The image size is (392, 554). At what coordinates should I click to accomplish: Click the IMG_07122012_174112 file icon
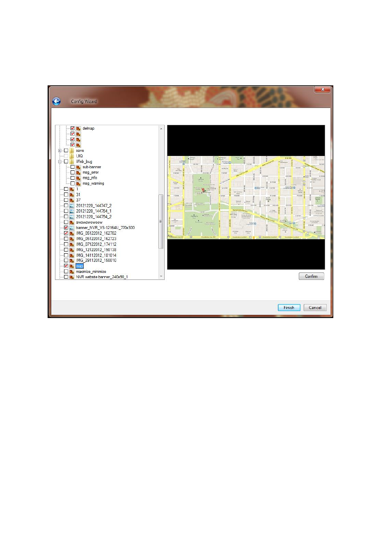pos(72,244)
